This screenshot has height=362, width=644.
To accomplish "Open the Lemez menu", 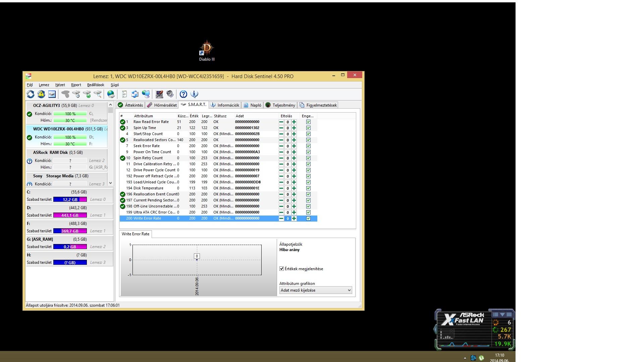I will pos(44,85).
